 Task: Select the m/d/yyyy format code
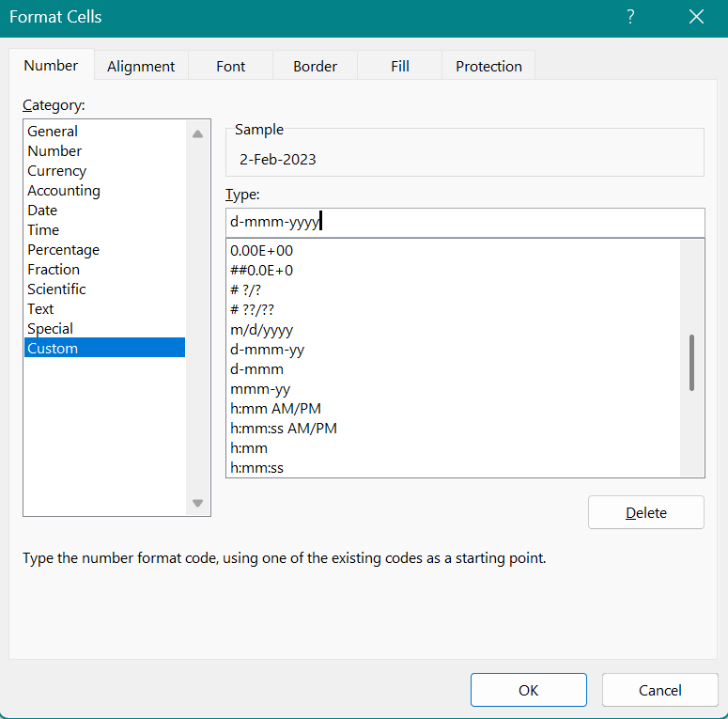453,330
